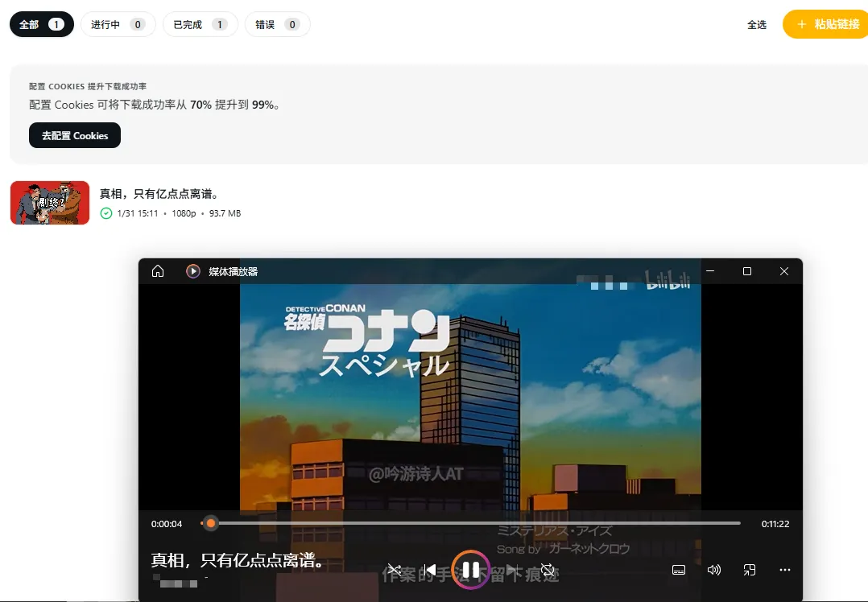Click 去配置 Cookies button
Image resolution: width=868 pixels, height=602 pixels.
pos(75,135)
